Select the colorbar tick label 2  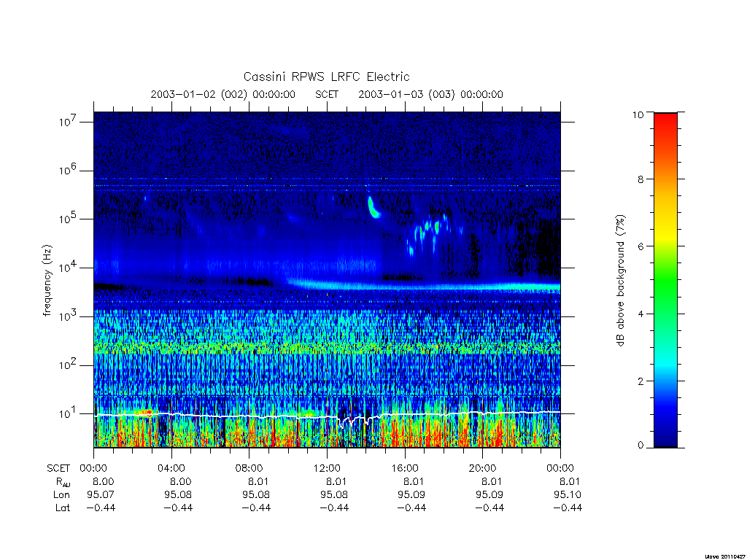(x=640, y=381)
